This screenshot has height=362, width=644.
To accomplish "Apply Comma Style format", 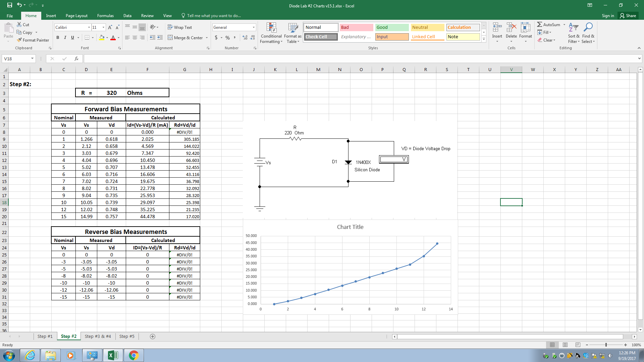I will tap(235, 38).
